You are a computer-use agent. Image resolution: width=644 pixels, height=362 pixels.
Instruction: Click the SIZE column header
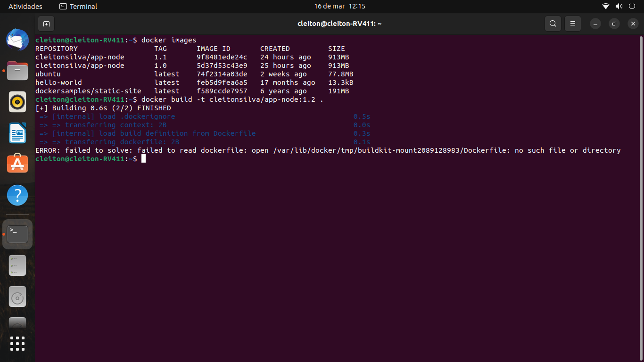point(337,49)
